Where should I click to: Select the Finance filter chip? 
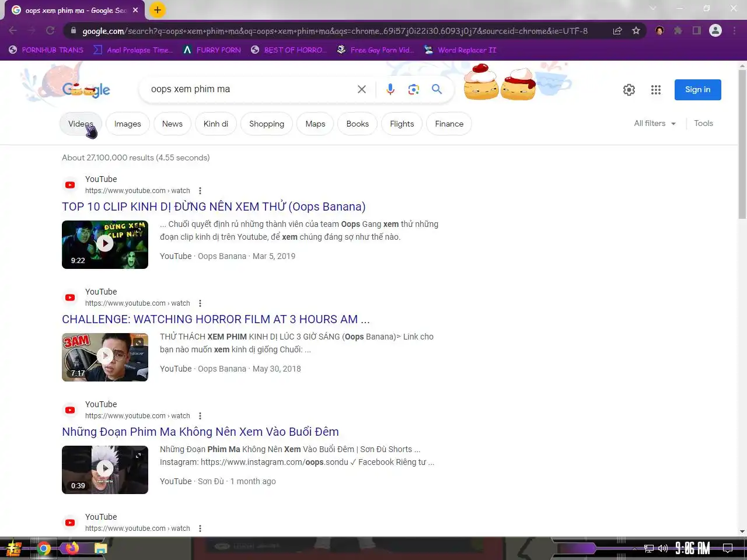pyautogui.click(x=449, y=124)
